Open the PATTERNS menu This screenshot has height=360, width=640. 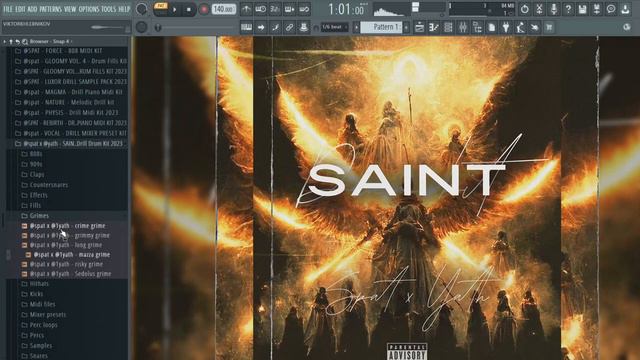(50, 9)
